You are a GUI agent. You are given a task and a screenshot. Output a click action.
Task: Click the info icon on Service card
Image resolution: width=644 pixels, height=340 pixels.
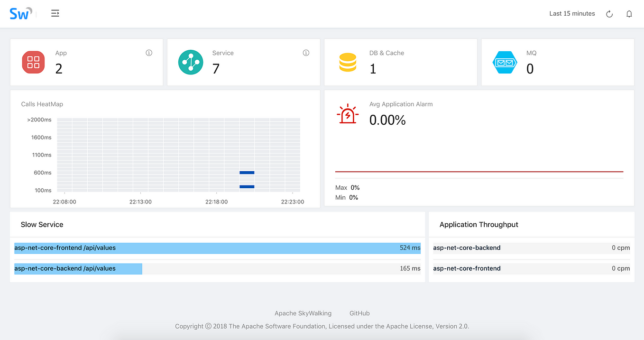(x=306, y=53)
